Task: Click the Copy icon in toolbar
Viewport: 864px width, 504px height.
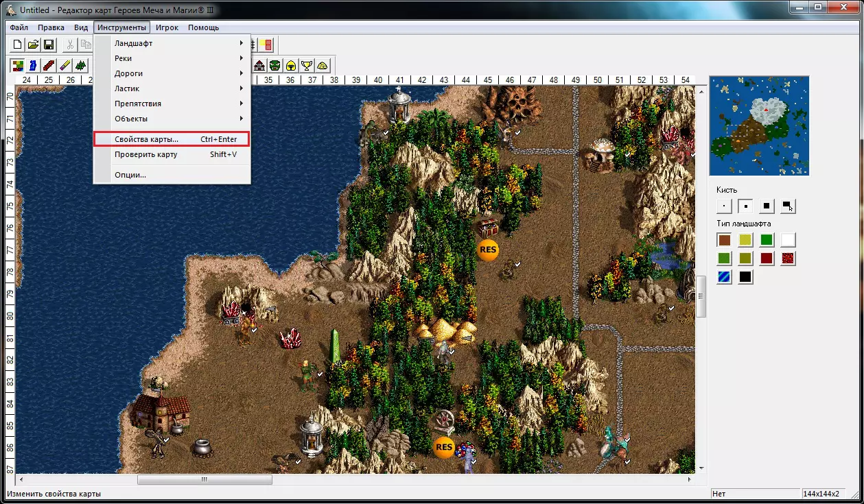Action: click(x=85, y=45)
